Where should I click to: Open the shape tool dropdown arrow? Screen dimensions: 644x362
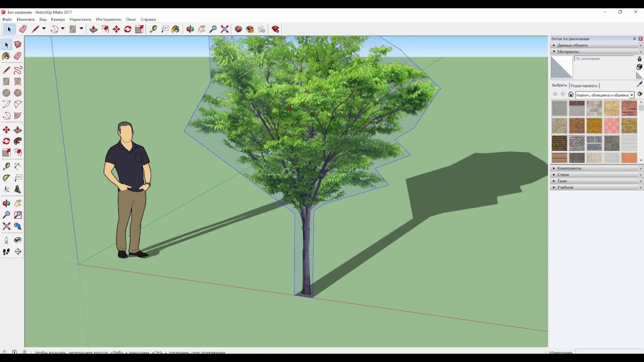click(x=81, y=29)
